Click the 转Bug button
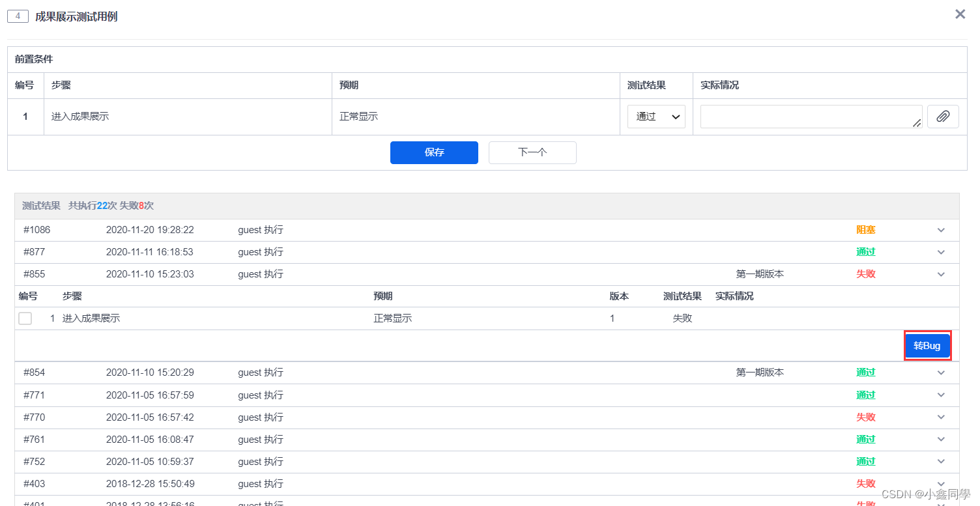This screenshot has width=980, height=506. pyautogui.click(x=927, y=346)
